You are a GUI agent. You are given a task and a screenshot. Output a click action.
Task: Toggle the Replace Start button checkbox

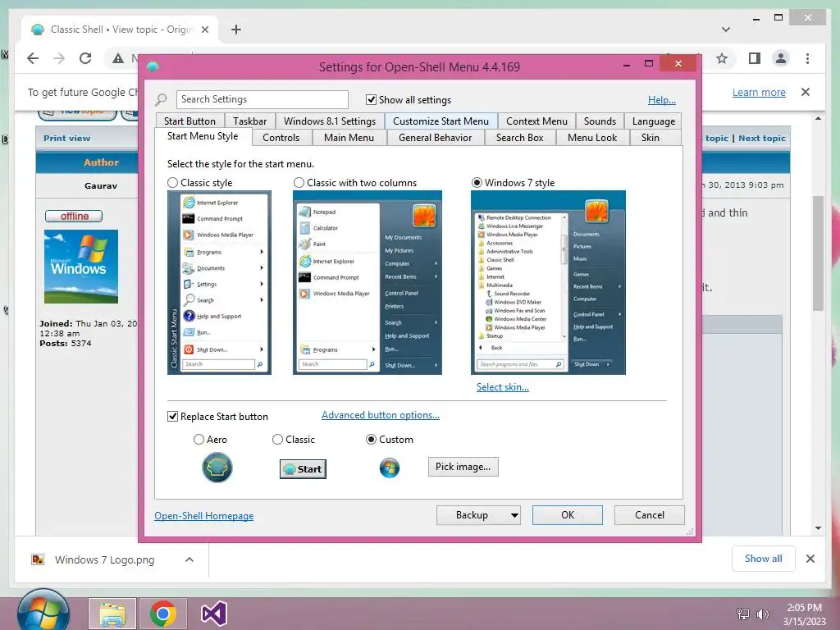click(172, 416)
